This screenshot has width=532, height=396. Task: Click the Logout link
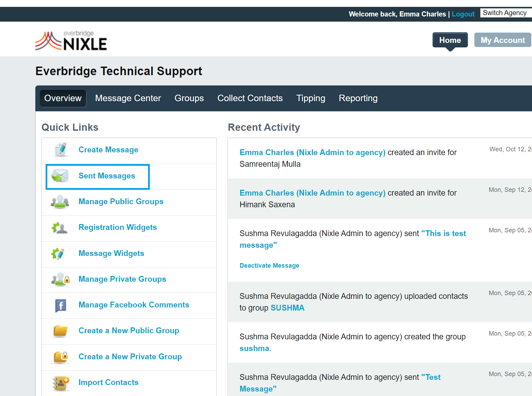click(463, 14)
